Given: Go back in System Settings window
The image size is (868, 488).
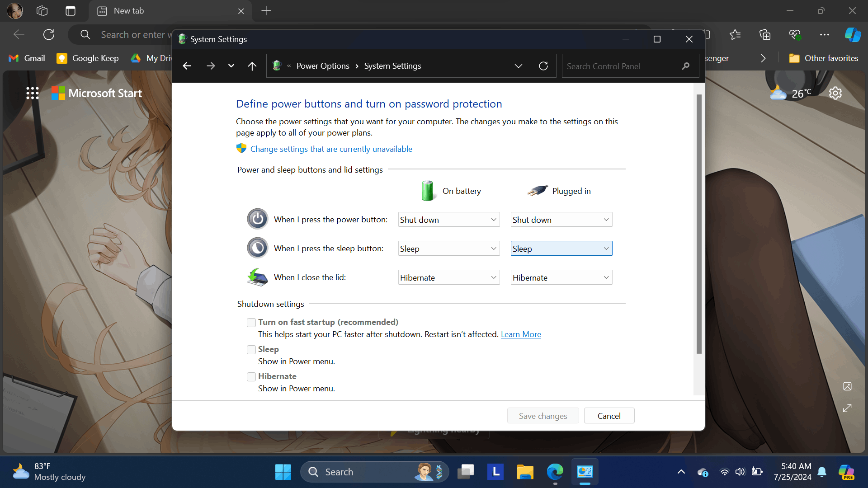Looking at the screenshot, I should click(187, 66).
